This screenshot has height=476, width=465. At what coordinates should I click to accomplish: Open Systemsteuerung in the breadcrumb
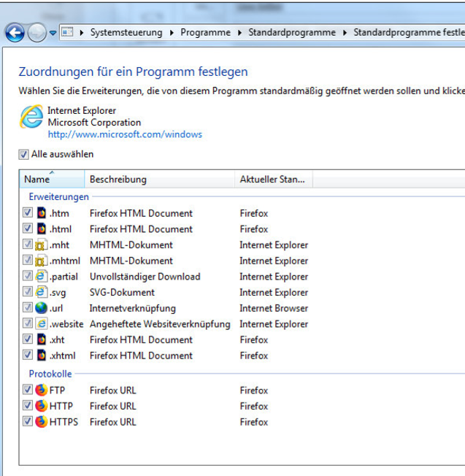click(x=126, y=32)
